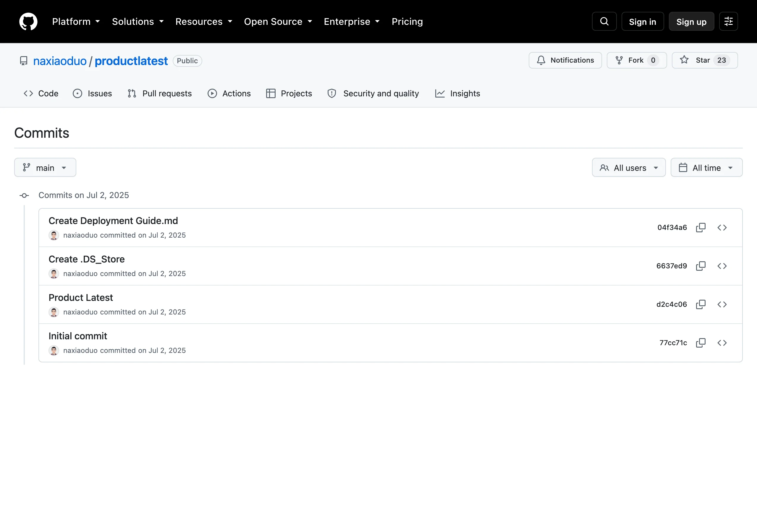Expand the Solutions menu
This screenshot has height=532, width=757.
click(138, 21)
